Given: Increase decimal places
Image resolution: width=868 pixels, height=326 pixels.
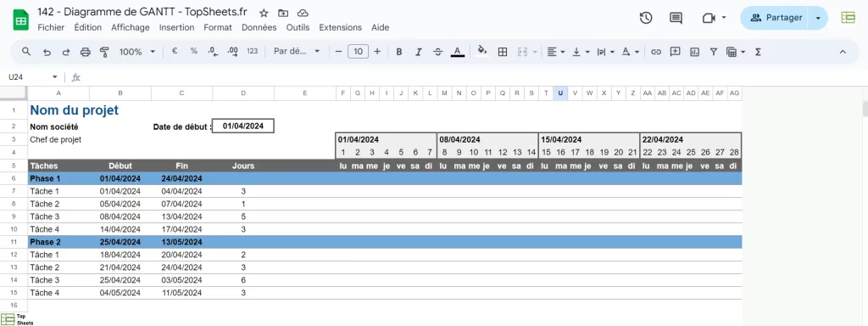Looking at the screenshot, I should pyautogui.click(x=233, y=51).
